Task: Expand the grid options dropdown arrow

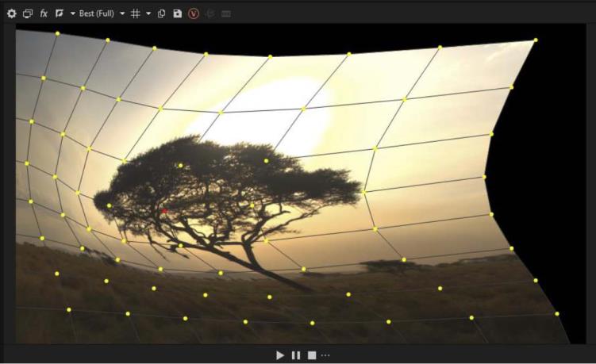Action: 148,13
